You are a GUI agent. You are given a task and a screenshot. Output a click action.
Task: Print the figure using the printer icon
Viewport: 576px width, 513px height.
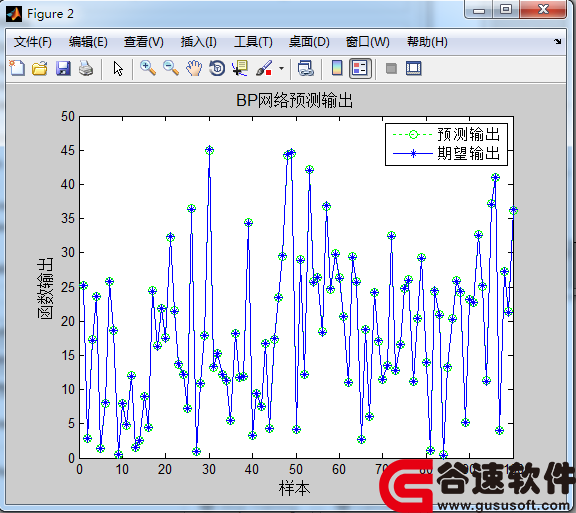pyautogui.click(x=86, y=68)
